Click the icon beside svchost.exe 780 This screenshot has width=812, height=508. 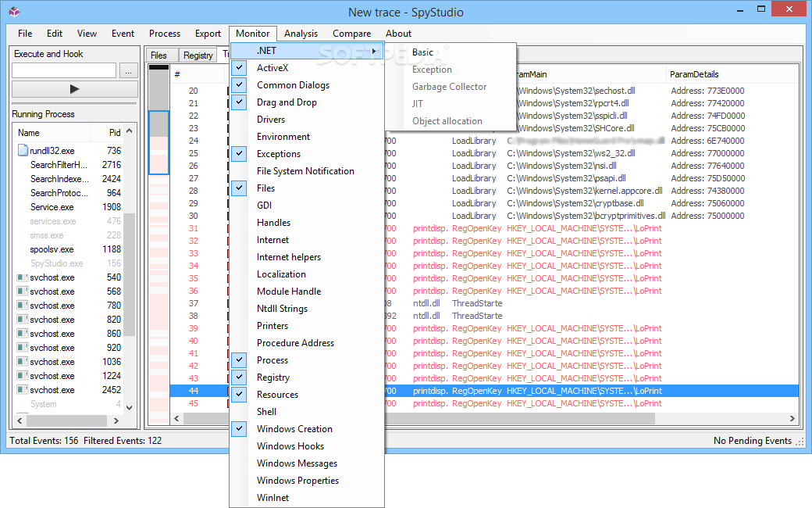pyautogui.click(x=23, y=306)
